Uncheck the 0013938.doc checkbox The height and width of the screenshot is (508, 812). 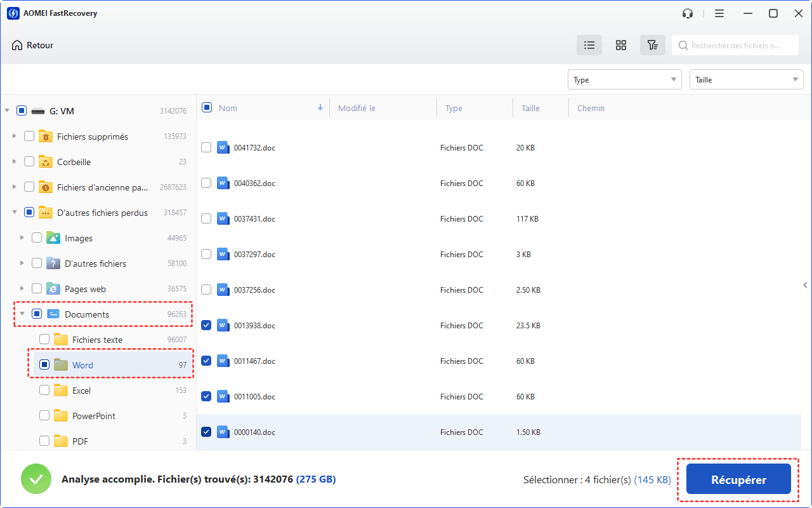tap(206, 325)
